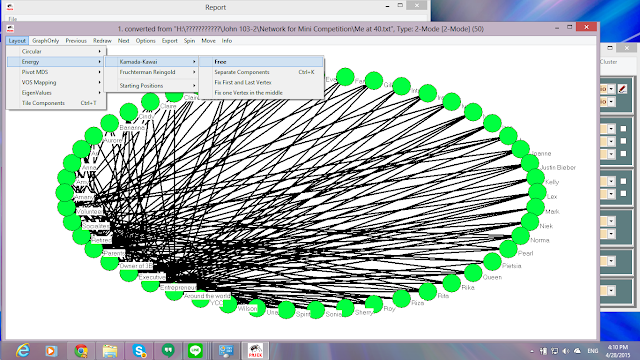This screenshot has width=640, height=360.
Task: Click the 'Owner of 3B' vertex label
Action: coord(136,266)
